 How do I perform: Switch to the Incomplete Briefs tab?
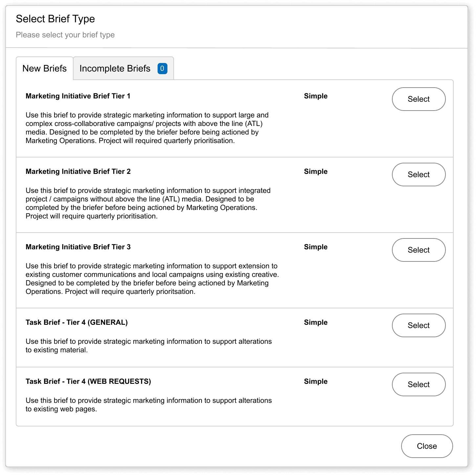coord(115,68)
